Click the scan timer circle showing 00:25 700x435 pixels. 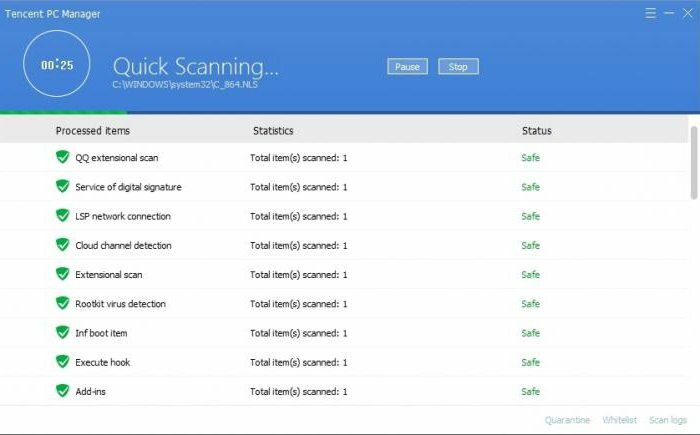[x=57, y=63]
